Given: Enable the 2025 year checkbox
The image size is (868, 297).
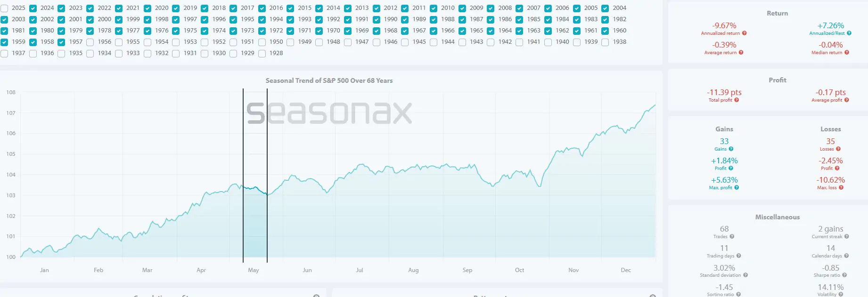Looking at the screenshot, I should click(x=4, y=8).
